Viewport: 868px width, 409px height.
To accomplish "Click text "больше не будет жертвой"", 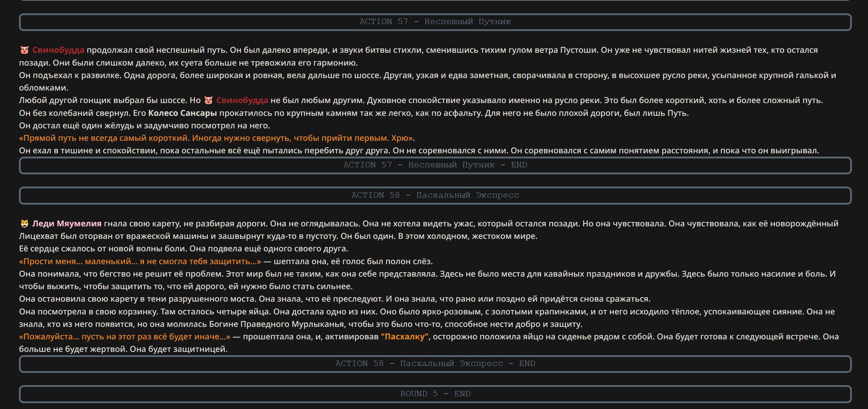I will (73, 349).
